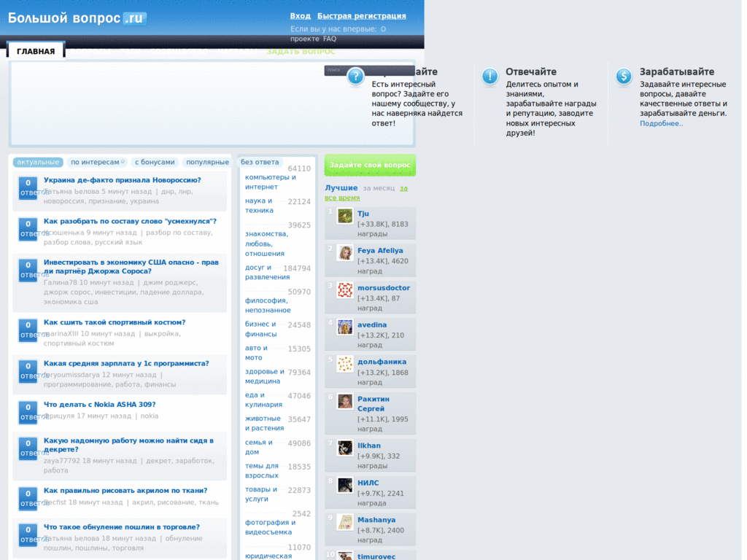Select the с бонусами filter tab
This screenshot has height=560, width=747.
(155, 163)
